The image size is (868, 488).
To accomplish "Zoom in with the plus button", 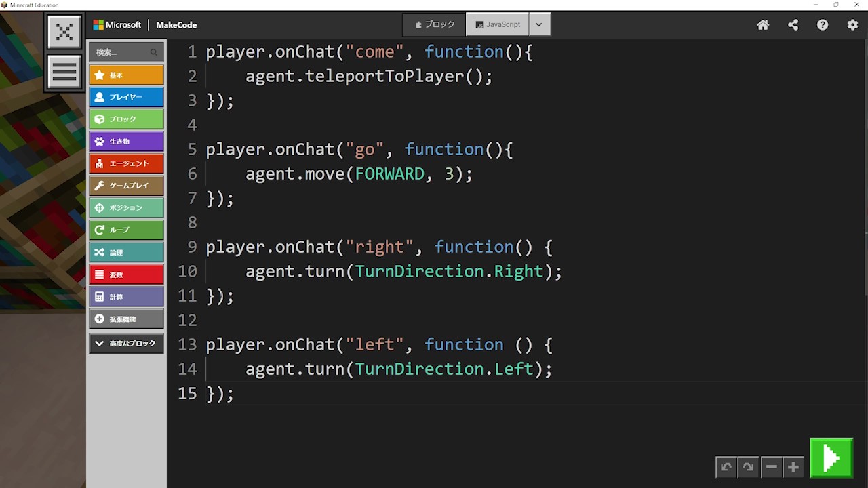I will click(x=793, y=467).
